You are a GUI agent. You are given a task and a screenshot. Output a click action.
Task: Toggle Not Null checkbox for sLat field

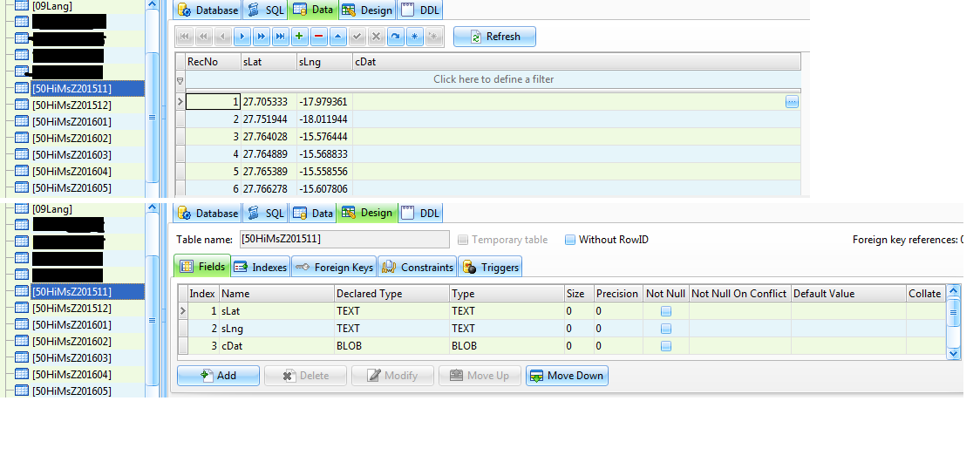666,311
